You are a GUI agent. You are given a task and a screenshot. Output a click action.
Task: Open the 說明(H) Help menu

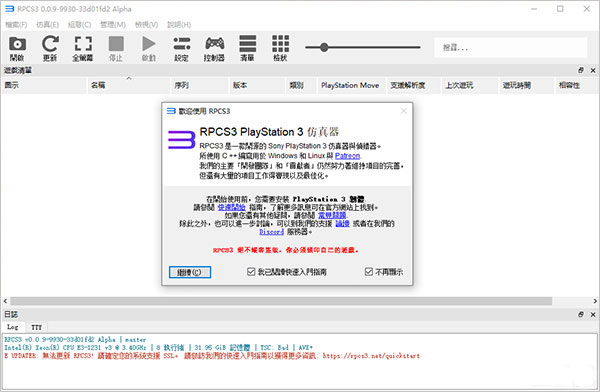[179, 24]
